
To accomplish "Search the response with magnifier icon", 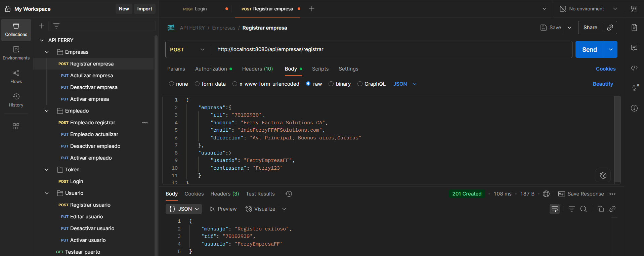I will pyautogui.click(x=584, y=209).
